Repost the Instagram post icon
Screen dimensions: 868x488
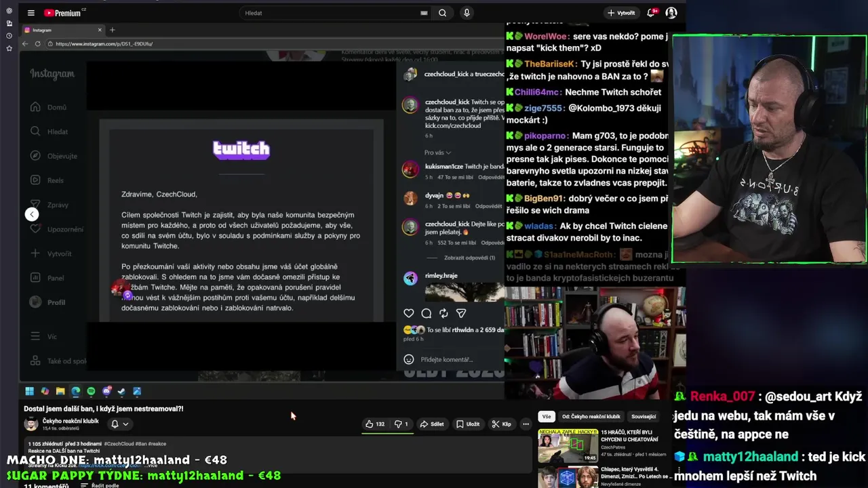(443, 313)
